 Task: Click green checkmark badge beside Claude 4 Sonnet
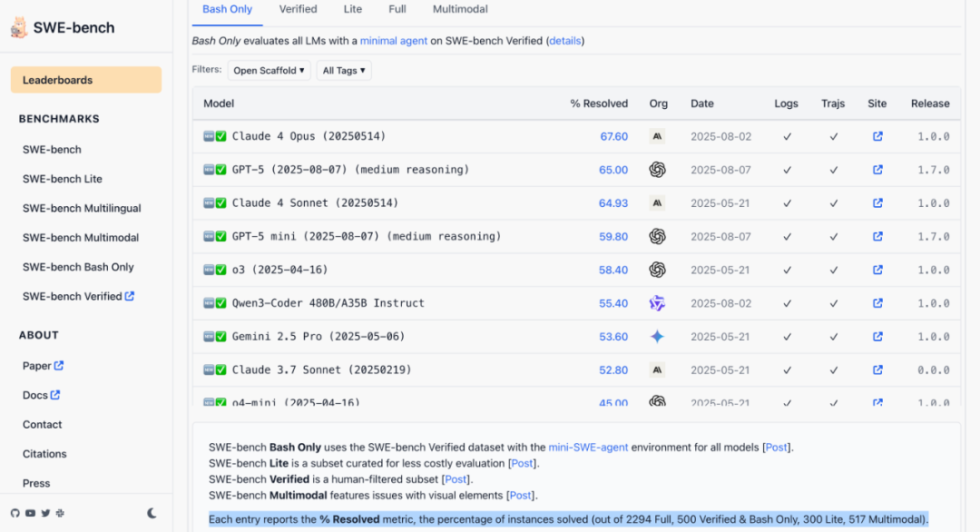pos(220,203)
